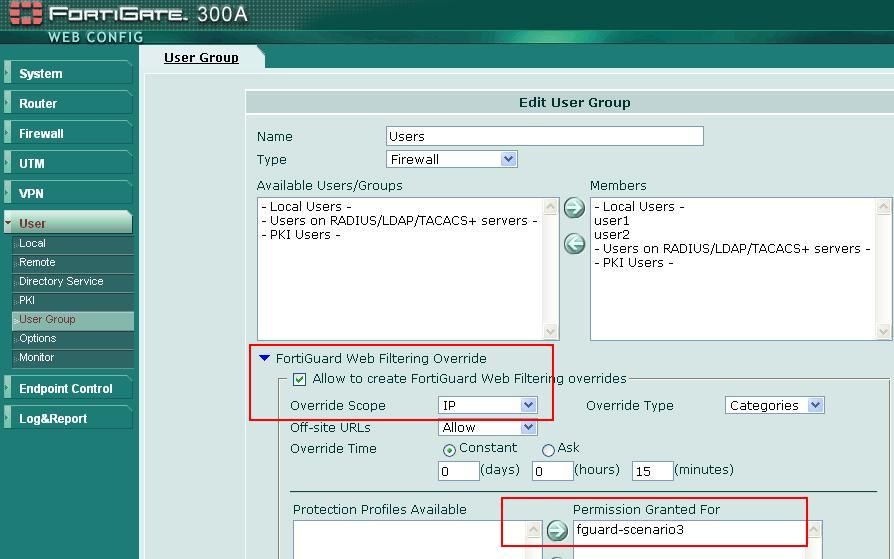Click Members list scrollbar up arrow

(x=884, y=206)
